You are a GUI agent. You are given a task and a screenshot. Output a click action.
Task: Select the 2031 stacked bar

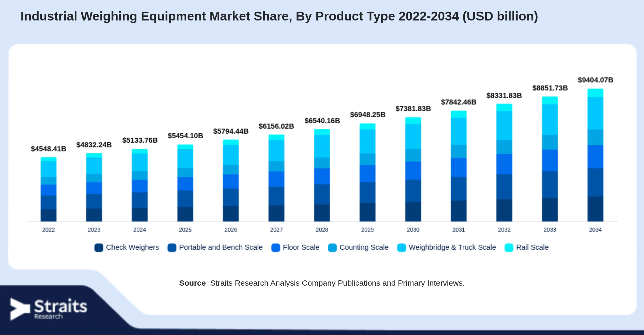tap(459, 166)
